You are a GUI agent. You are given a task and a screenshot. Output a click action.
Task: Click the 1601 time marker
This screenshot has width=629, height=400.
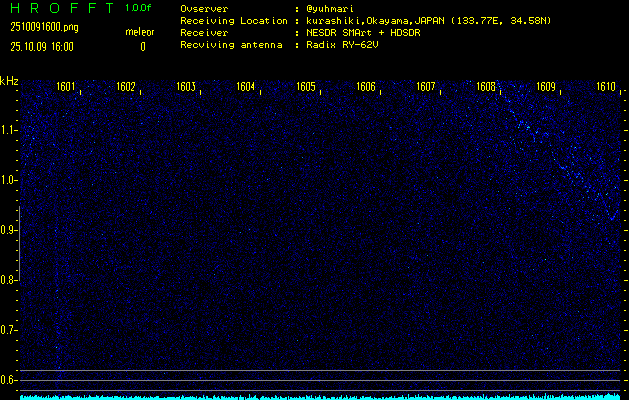tap(66, 88)
